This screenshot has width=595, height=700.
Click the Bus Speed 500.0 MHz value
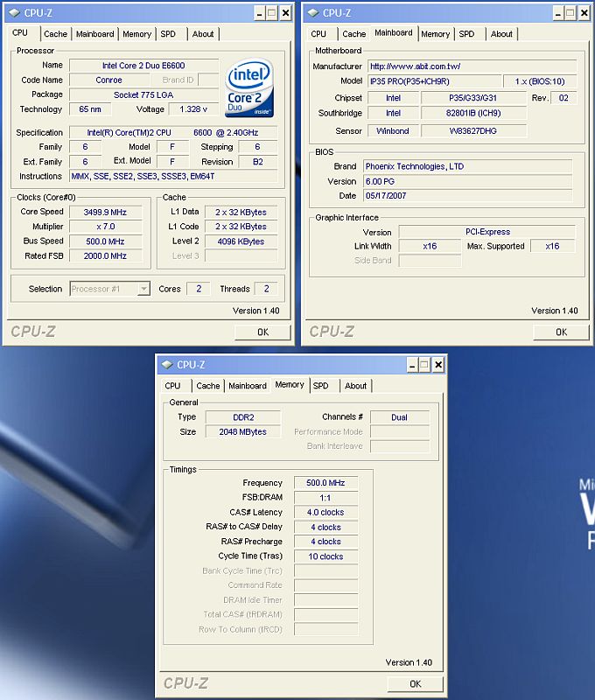click(105, 241)
